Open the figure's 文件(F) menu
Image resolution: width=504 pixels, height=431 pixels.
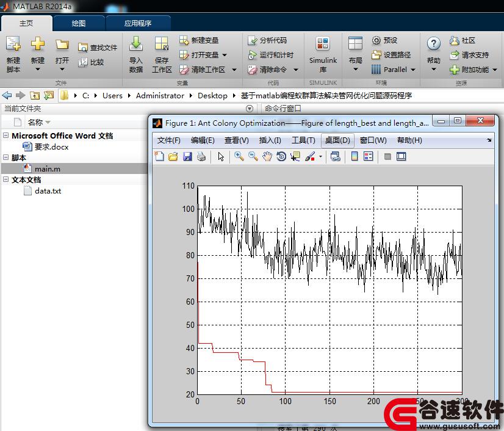click(x=169, y=140)
